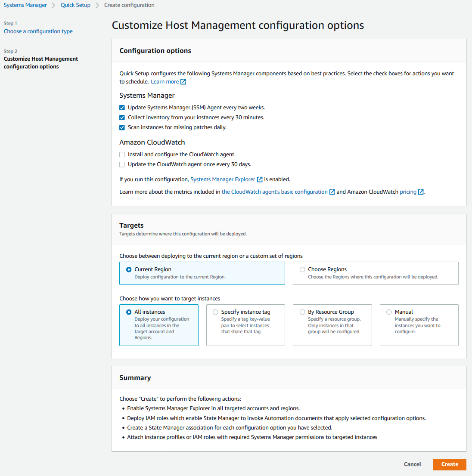Enable Install and configure CloudWatch agent
This screenshot has height=476, width=472.
pyautogui.click(x=122, y=155)
